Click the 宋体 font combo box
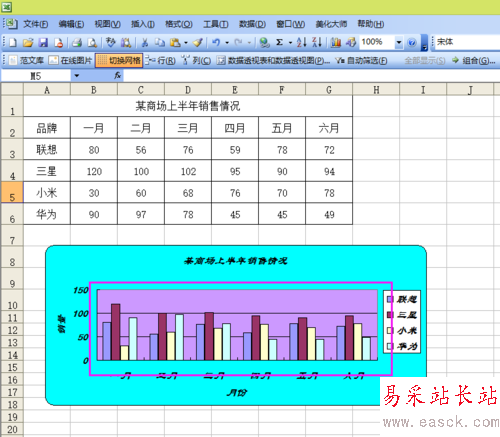500x437 pixels. point(467,42)
